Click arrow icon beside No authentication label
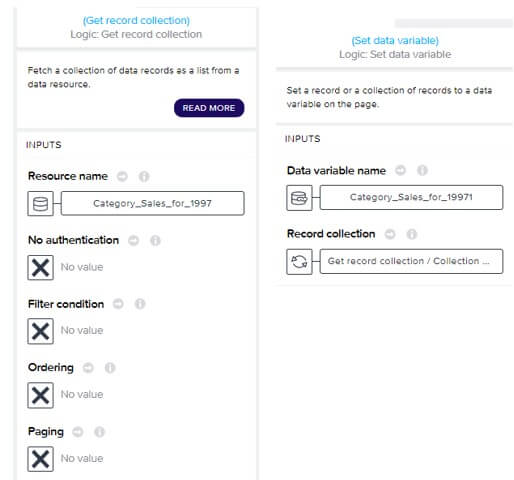Viewport: 514px width, 480px height. tap(133, 240)
